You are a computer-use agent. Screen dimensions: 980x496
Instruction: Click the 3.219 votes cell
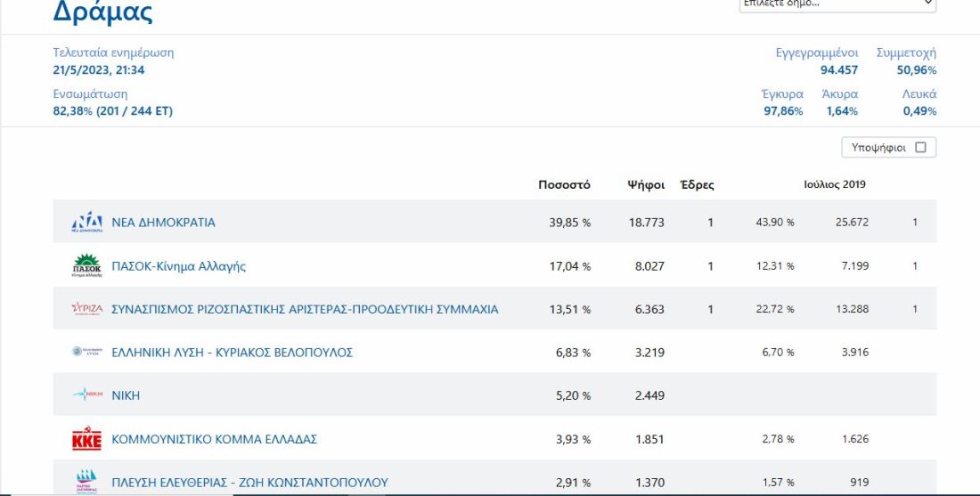(649, 353)
